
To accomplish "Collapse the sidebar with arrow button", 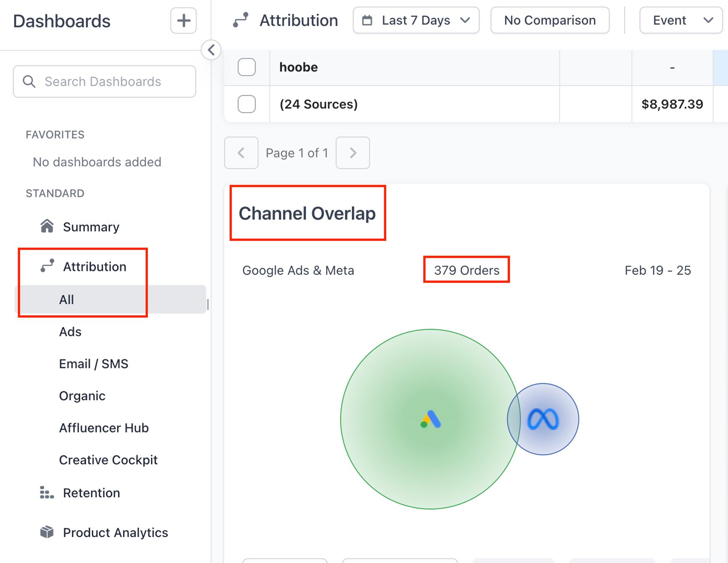I will click(211, 50).
